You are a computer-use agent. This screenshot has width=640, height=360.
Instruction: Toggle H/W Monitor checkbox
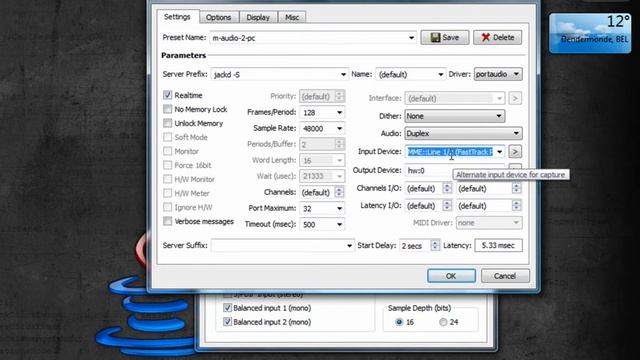[x=167, y=179]
